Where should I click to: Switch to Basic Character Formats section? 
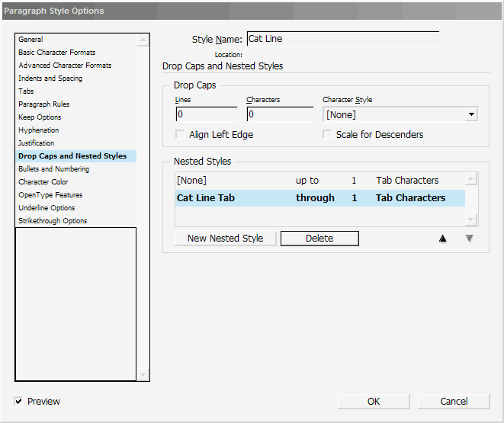[x=57, y=53]
